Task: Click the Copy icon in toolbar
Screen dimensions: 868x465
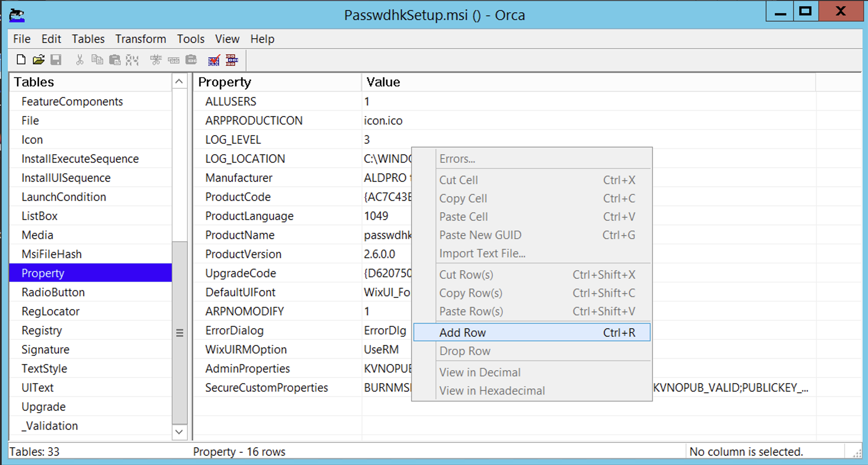Action: 97,60
